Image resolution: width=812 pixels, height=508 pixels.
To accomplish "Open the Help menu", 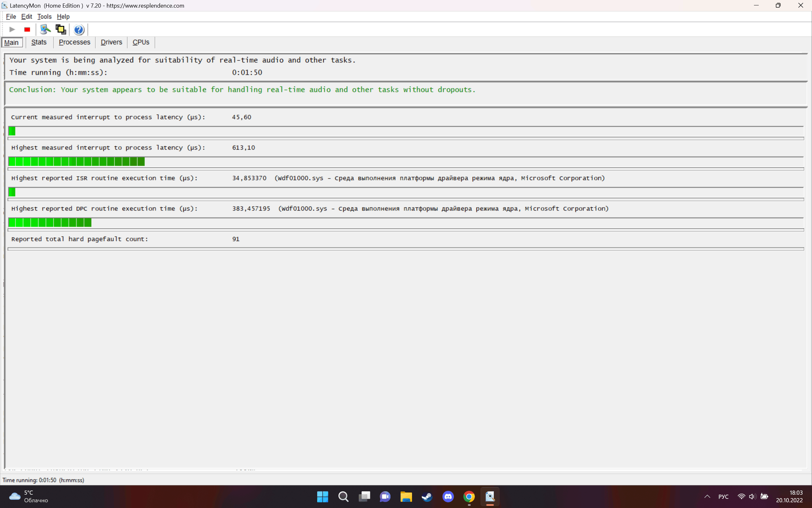I will point(63,17).
